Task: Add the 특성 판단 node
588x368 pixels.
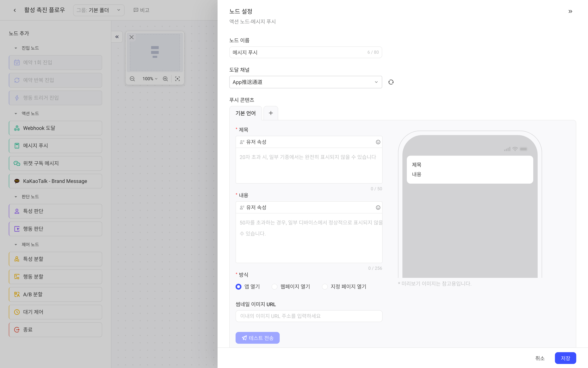Action: (x=55, y=211)
